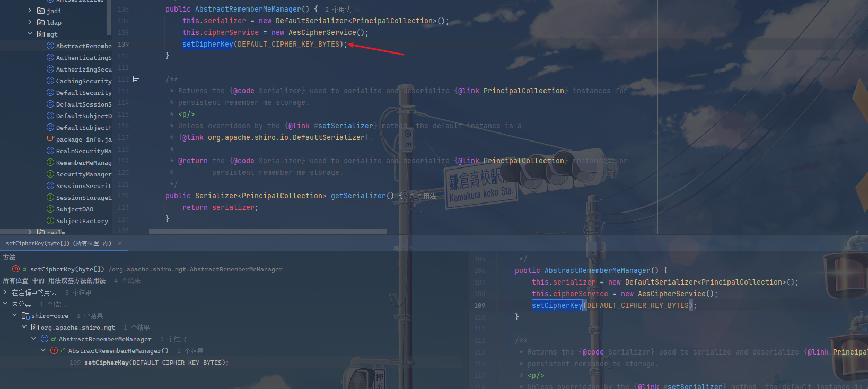Screen dimensions: 868x389
Task: Click the PrincipalCollection link on line 113
Action: [x=523, y=91]
